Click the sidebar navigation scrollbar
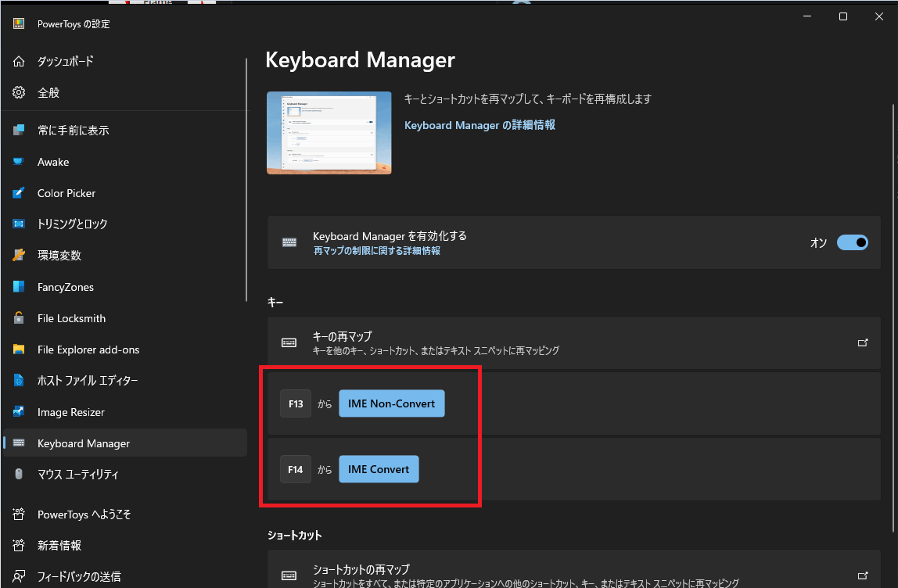This screenshot has height=588, width=898. coord(246,179)
